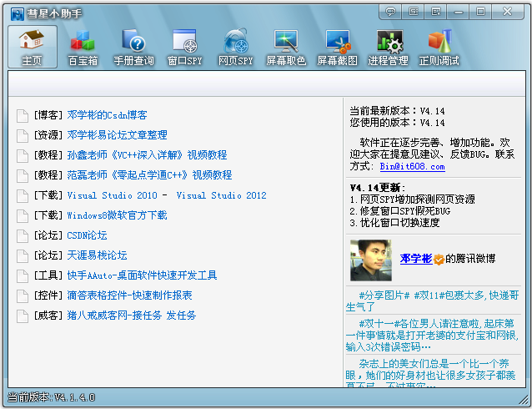Screen dimensions: 532x409
Task: Open the 主页 home toolbar icon
Action: point(33,47)
